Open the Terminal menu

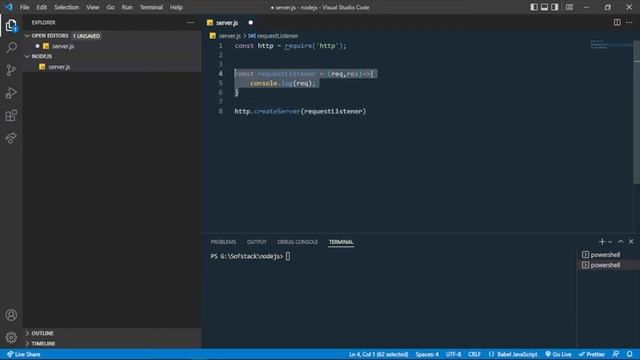point(151,7)
